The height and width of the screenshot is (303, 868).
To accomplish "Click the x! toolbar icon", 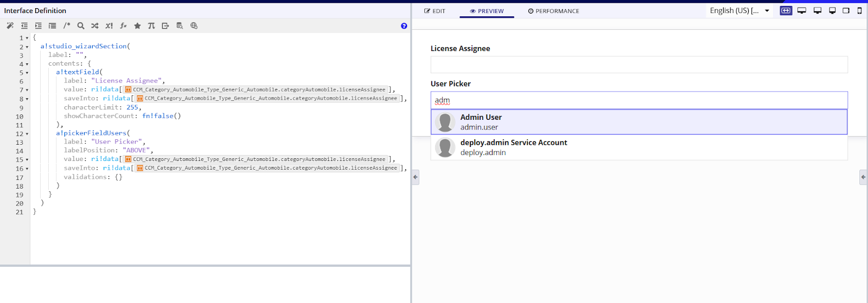I will 109,25.
